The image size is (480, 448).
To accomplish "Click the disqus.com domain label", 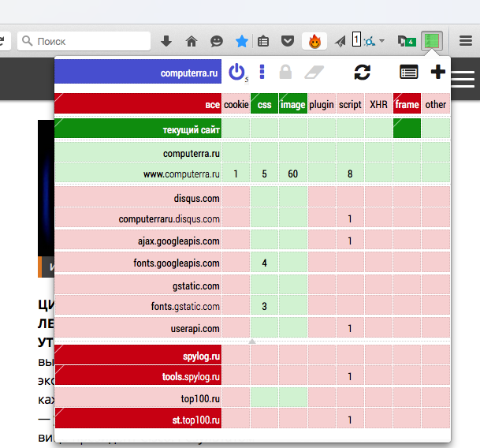I will click(x=138, y=198).
